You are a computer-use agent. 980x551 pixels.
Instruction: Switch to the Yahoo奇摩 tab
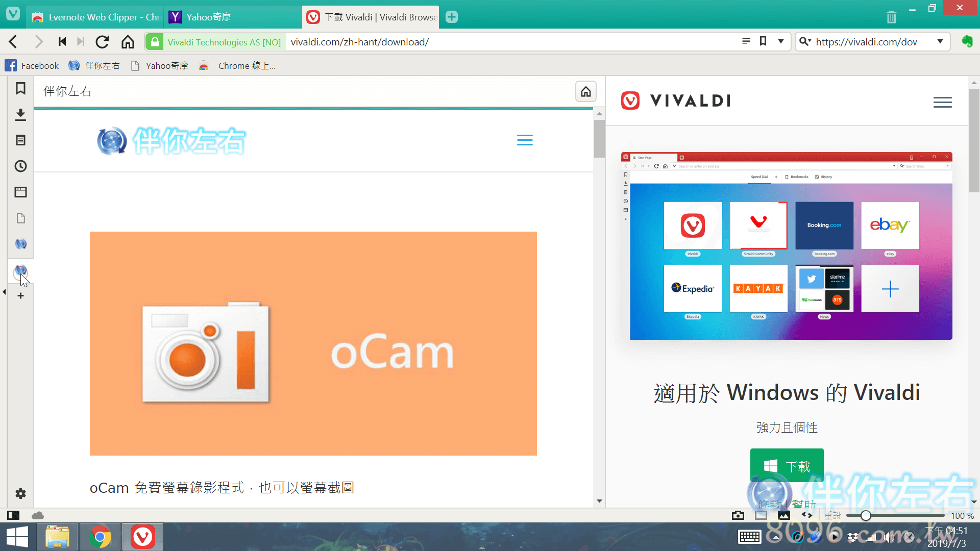[232, 17]
